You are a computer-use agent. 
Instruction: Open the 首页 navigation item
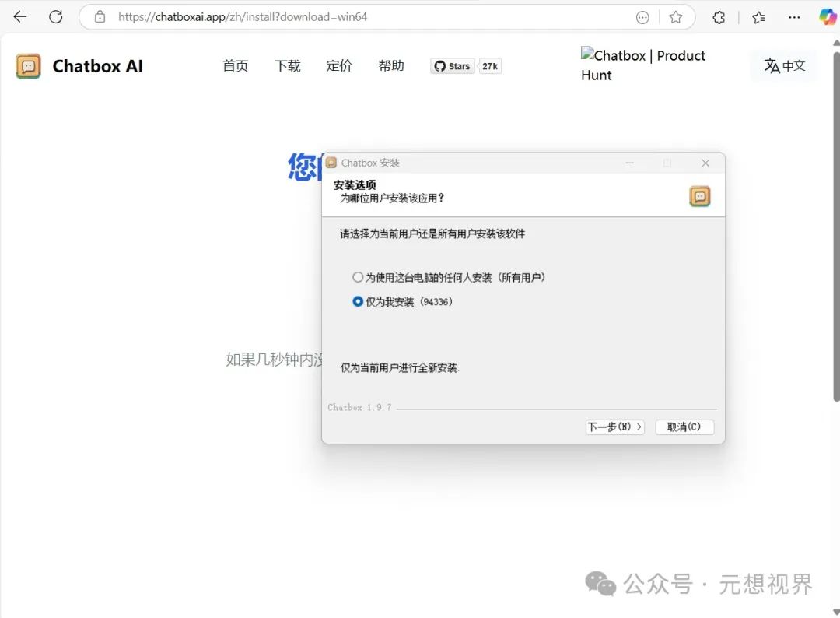click(236, 66)
